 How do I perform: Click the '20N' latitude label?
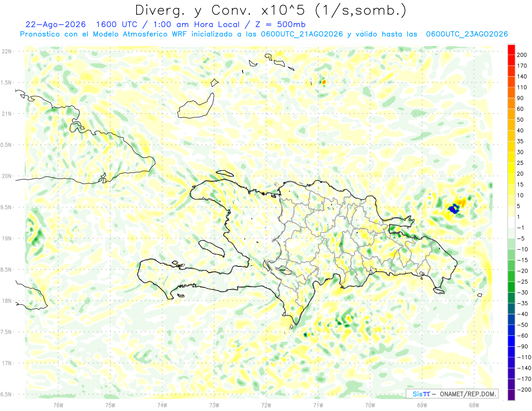point(6,176)
